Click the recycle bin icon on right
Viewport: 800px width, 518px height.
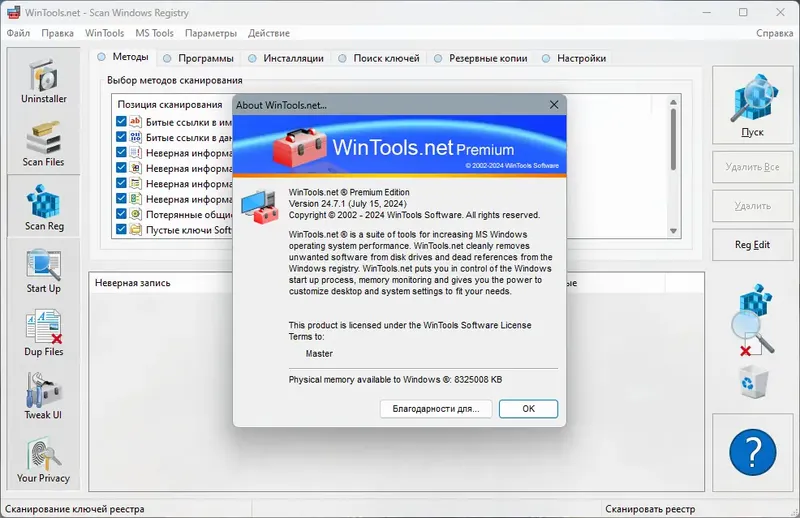pyautogui.click(x=753, y=382)
